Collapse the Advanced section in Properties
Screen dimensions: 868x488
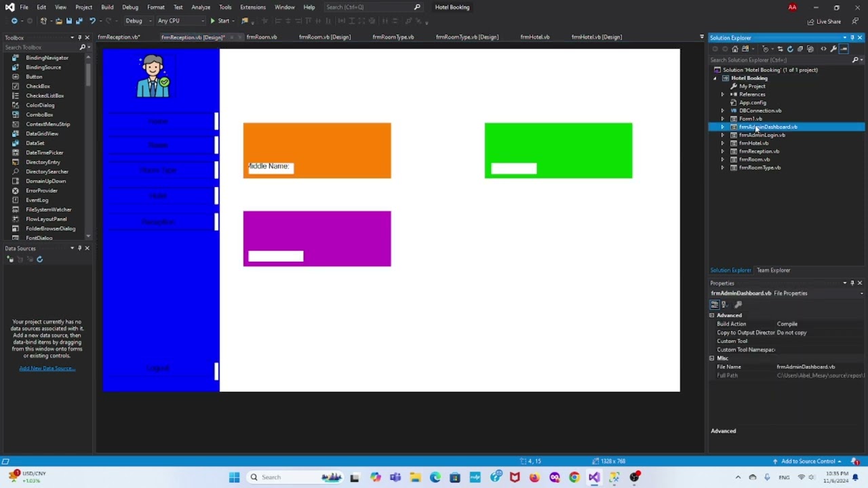(712, 315)
